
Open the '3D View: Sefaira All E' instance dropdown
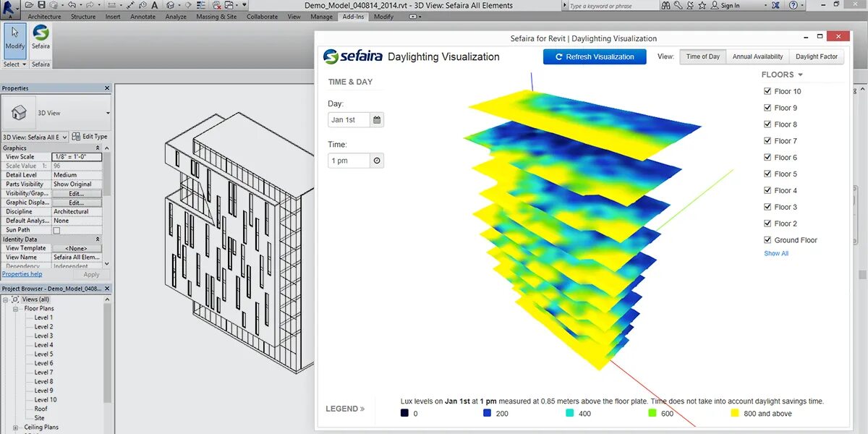35,137
